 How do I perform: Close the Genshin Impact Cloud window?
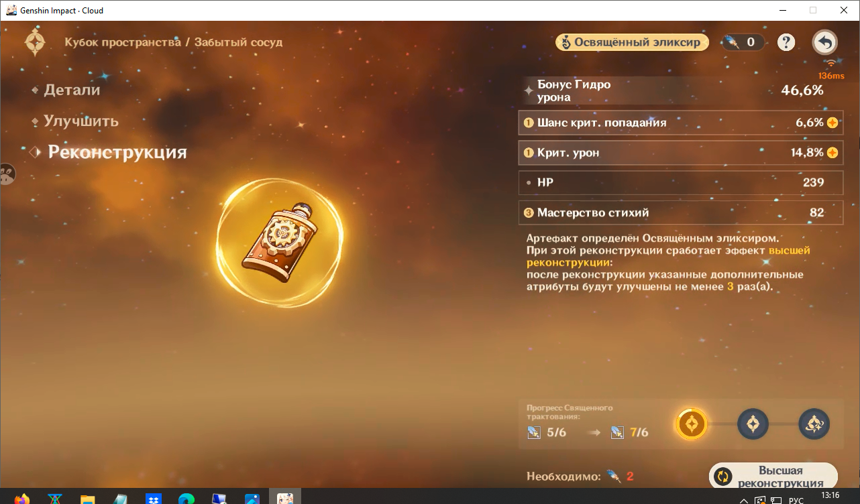[844, 10]
